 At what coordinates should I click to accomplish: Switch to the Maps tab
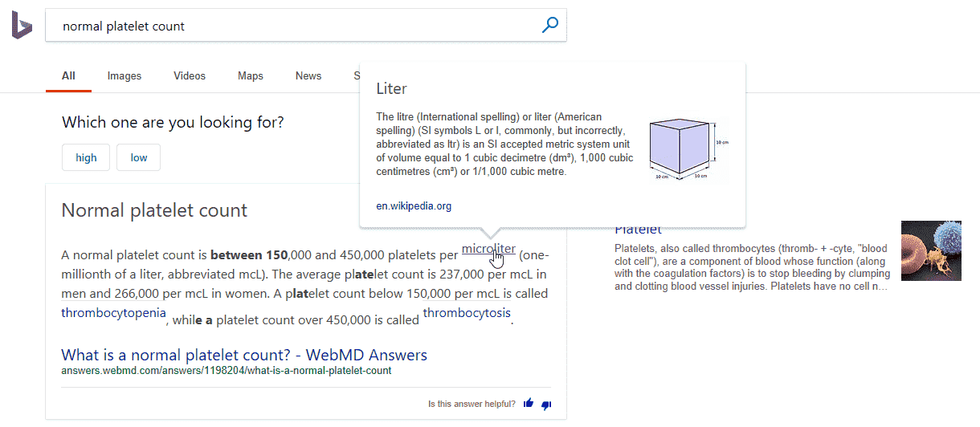point(251,75)
